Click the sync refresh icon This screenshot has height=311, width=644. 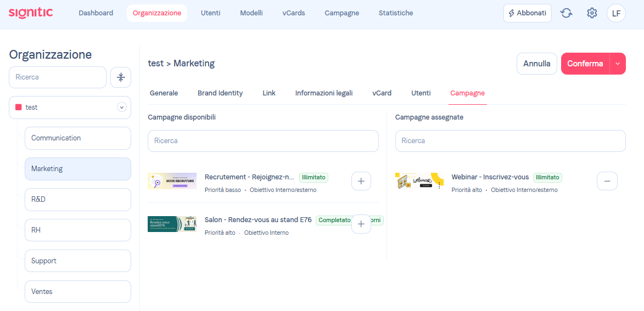[x=566, y=13]
